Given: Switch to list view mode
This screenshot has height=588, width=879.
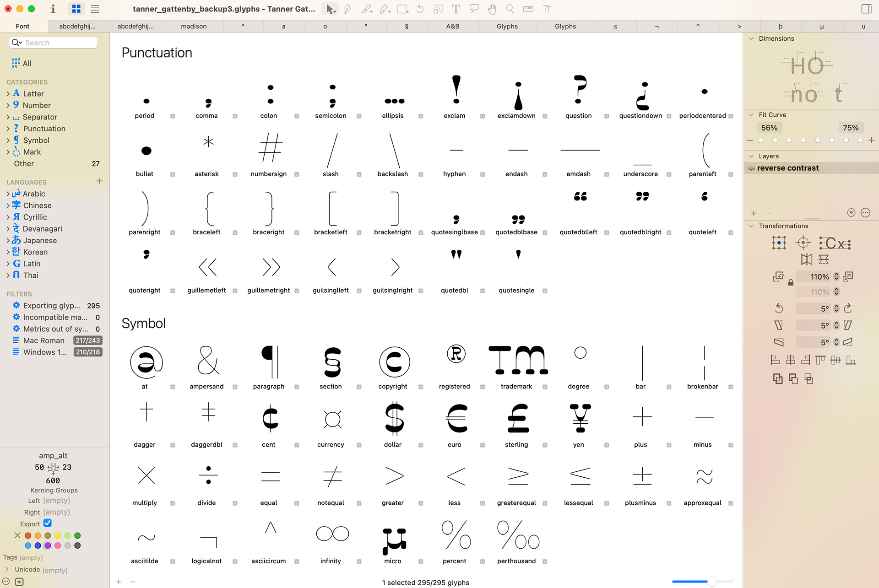Looking at the screenshot, I should coord(95,9).
